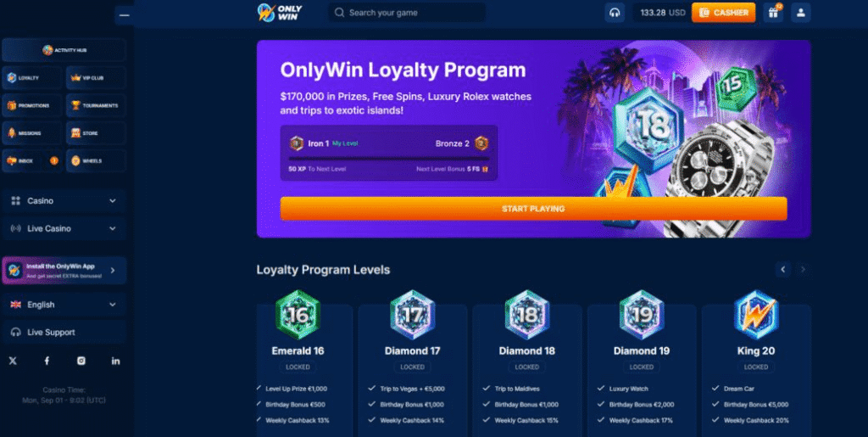Open the LinkedIn social icon
This screenshot has height=437, width=868.
(115, 361)
